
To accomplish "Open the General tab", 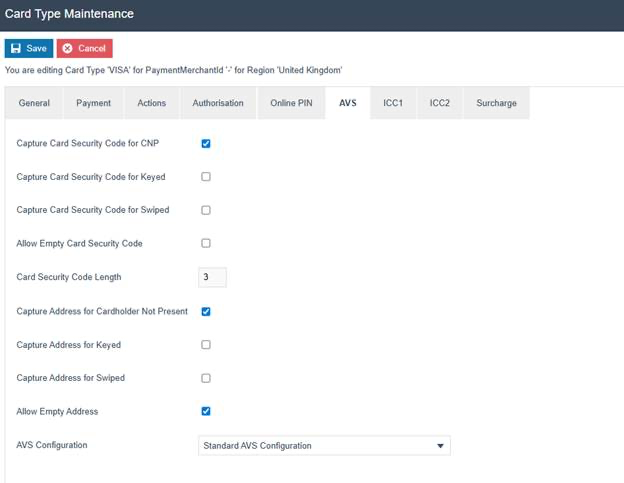I will (x=34, y=103).
